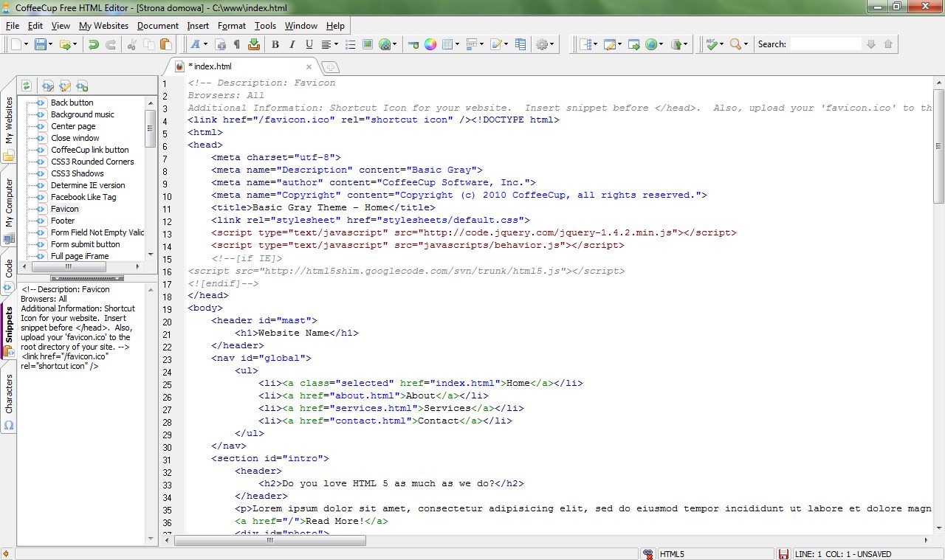Click the spell check ABC icon

(712, 44)
